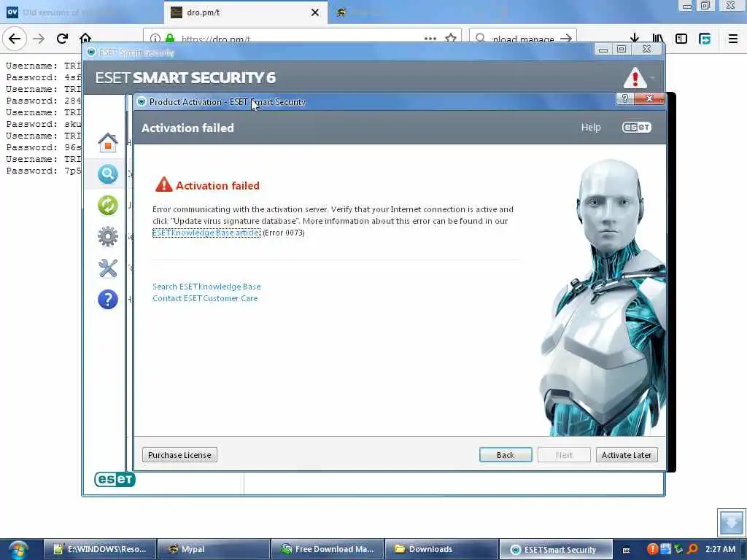
Task: Reload the browser page
Action: click(62, 39)
